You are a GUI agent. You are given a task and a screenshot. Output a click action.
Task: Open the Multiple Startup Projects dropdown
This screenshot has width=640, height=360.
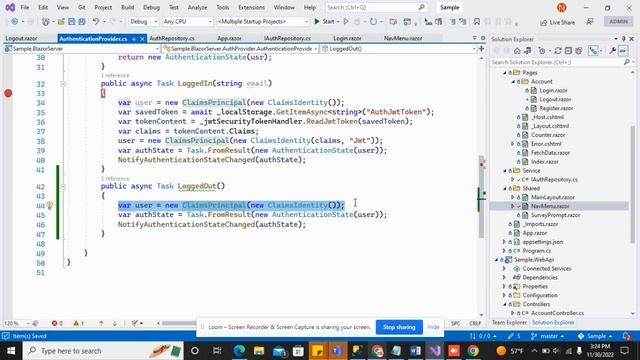pyautogui.click(x=263, y=22)
